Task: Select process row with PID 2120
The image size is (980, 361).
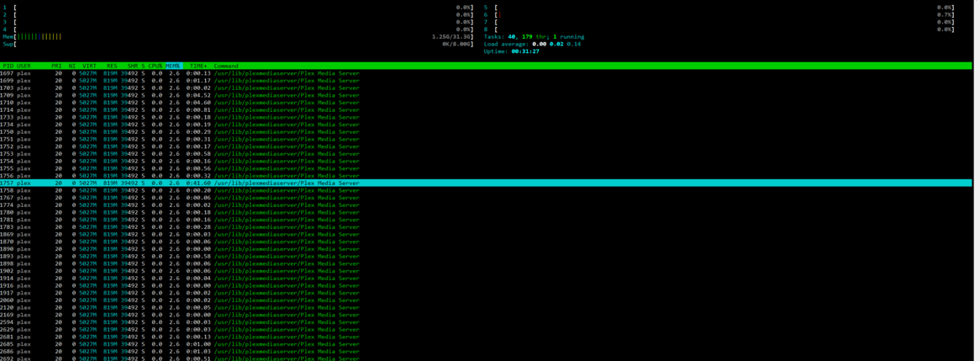Action: pos(487,307)
